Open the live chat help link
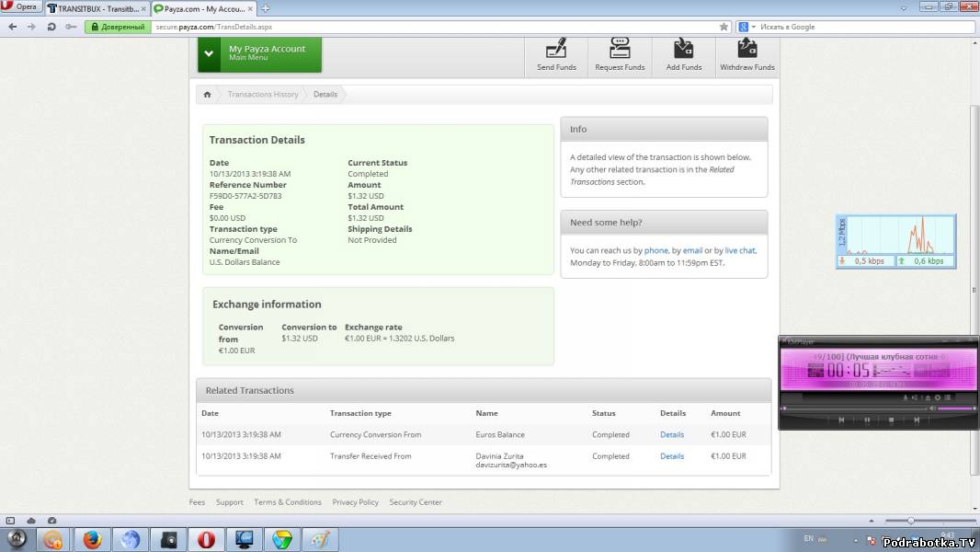The width and height of the screenshot is (980, 552). (740, 250)
